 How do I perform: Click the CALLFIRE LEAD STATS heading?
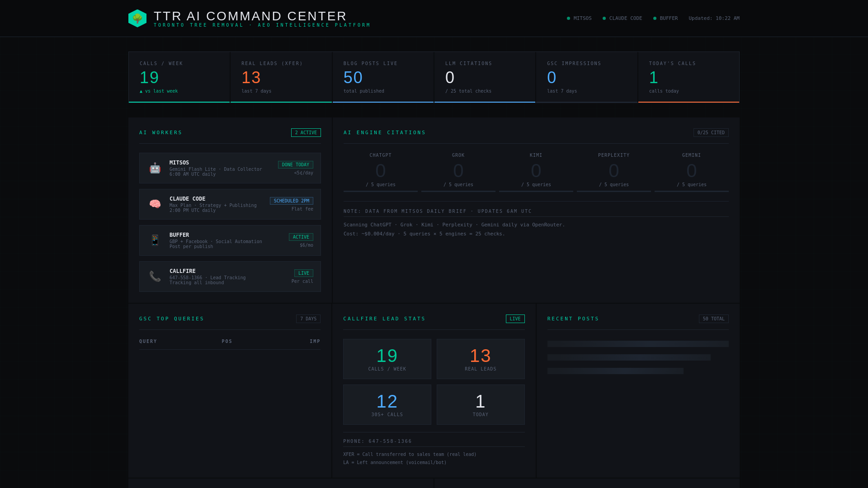(384, 319)
